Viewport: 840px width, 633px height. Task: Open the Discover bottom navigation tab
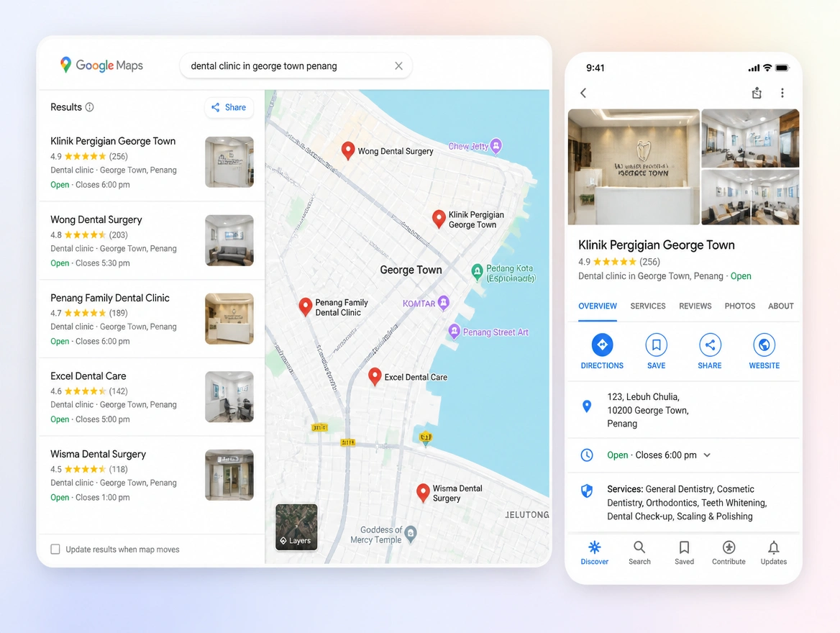(595, 552)
